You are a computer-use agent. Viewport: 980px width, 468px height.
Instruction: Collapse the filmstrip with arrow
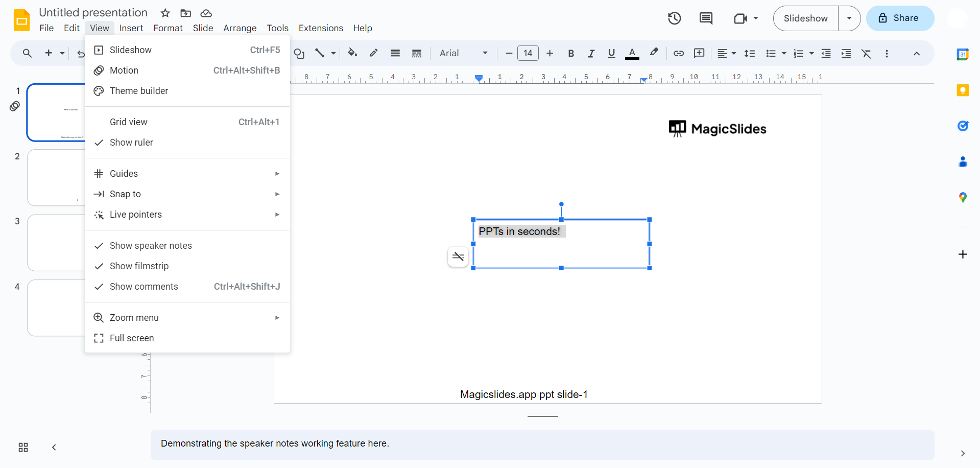[54, 448]
